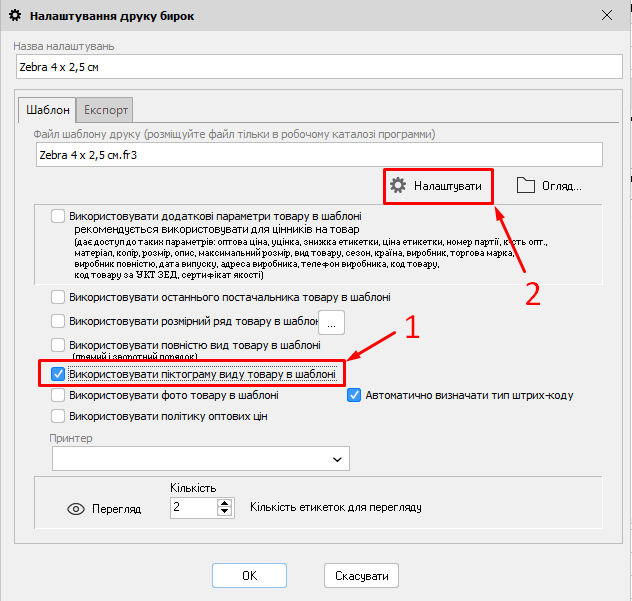Enable wholesale price policy checkbox
The width and height of the screenshot is (632, 601).
[58, 416]
